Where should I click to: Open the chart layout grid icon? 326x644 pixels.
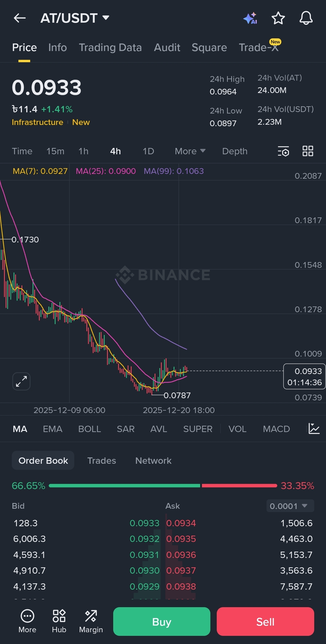click(x=308, y=151)
